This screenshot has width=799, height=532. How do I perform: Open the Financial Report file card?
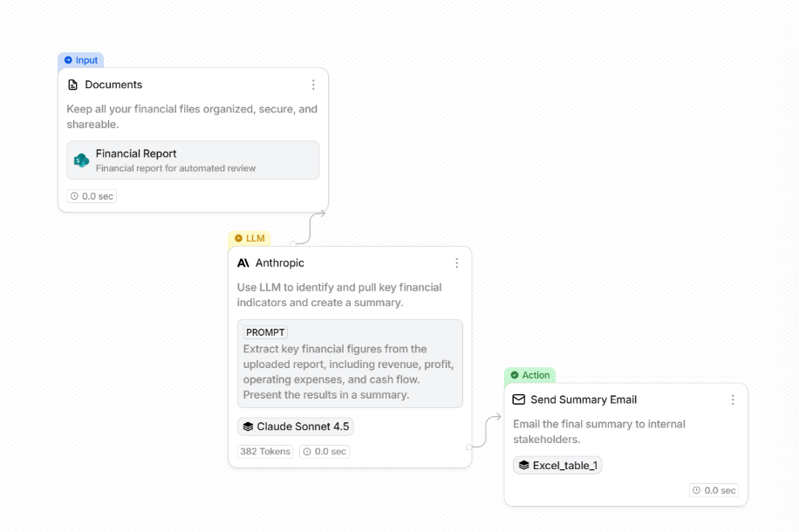pos(192,160)
